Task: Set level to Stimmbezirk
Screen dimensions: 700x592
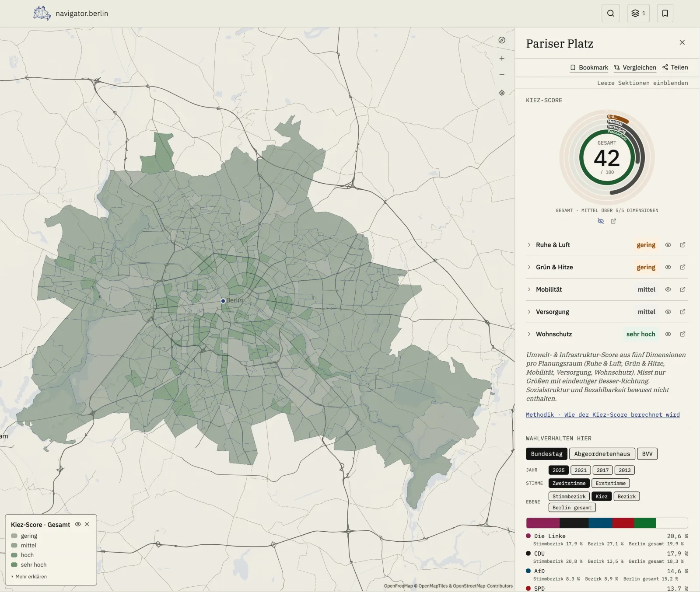Action: [569, 496]
